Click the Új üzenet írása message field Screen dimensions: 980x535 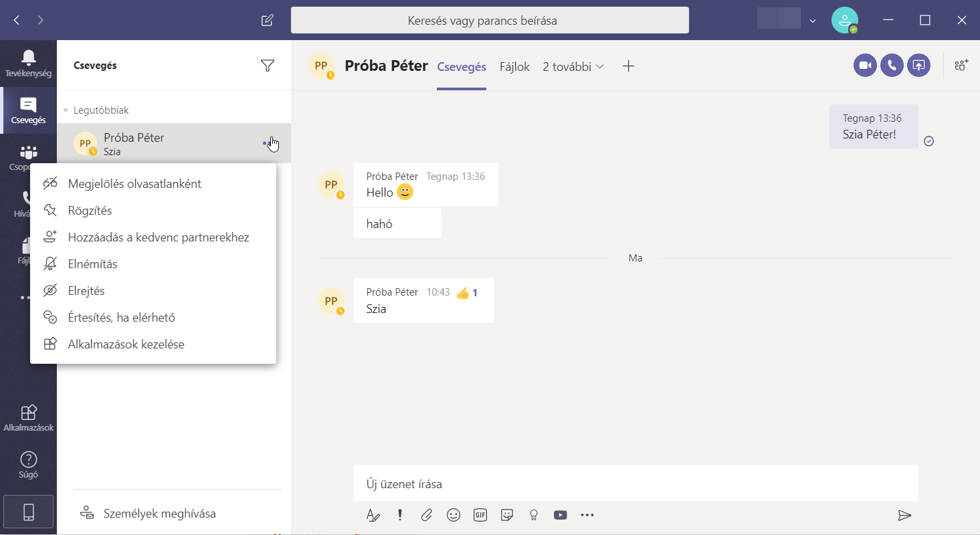click(x=635, y=484)
